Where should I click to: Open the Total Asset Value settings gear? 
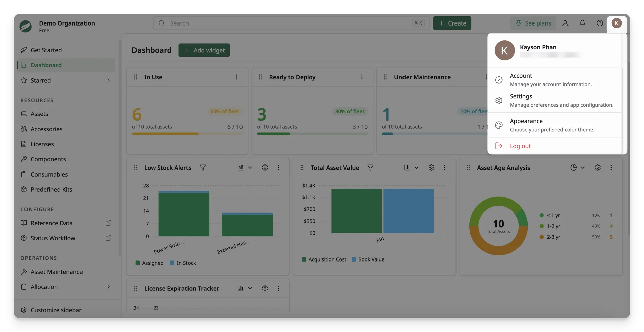click(431, 168)
